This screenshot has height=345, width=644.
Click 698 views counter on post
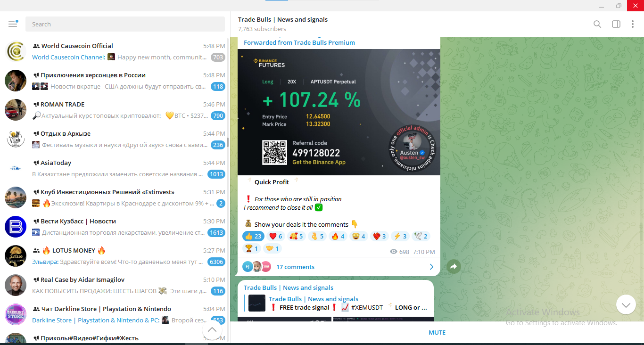coord(400,252)
